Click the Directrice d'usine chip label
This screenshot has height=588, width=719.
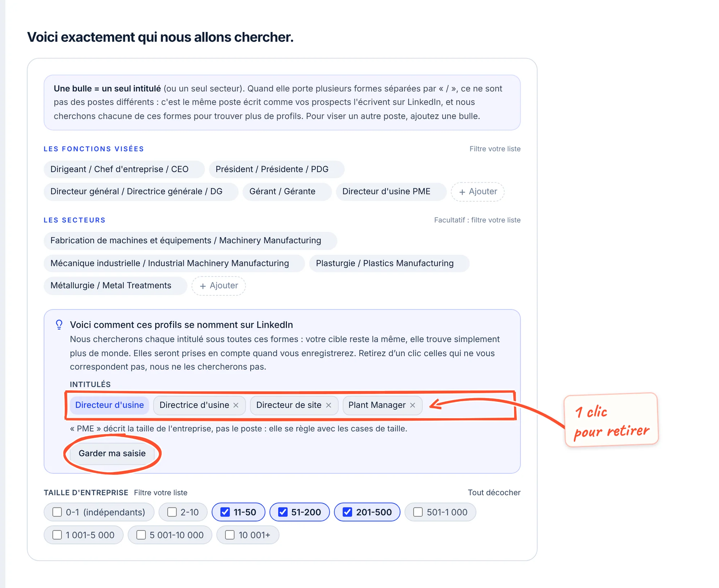(194, 405)
